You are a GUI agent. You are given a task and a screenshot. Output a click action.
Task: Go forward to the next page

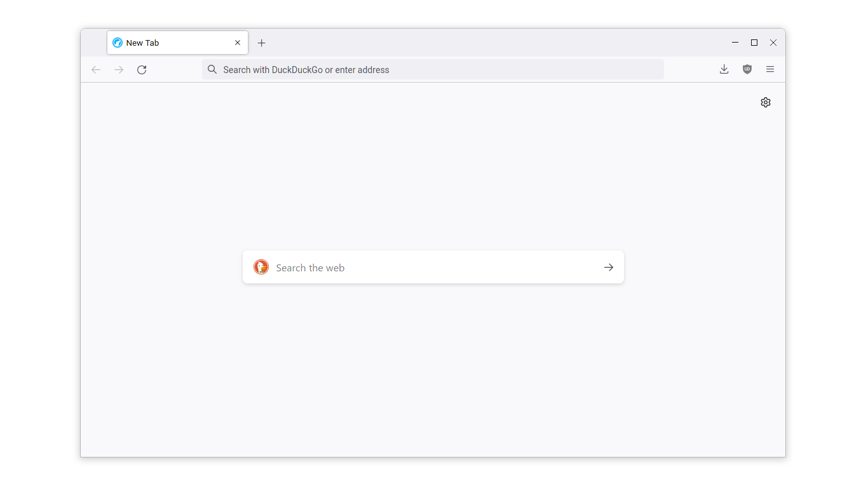119,70
